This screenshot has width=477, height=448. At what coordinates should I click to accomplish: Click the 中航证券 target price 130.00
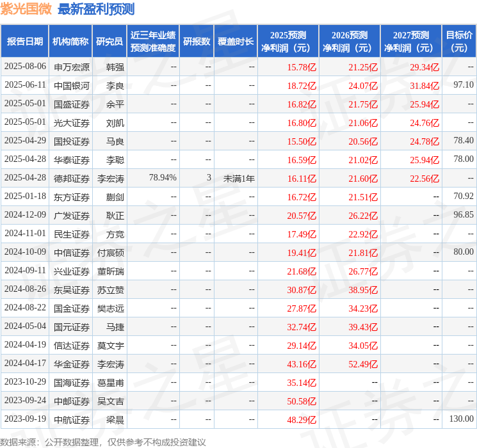point(461,419)
